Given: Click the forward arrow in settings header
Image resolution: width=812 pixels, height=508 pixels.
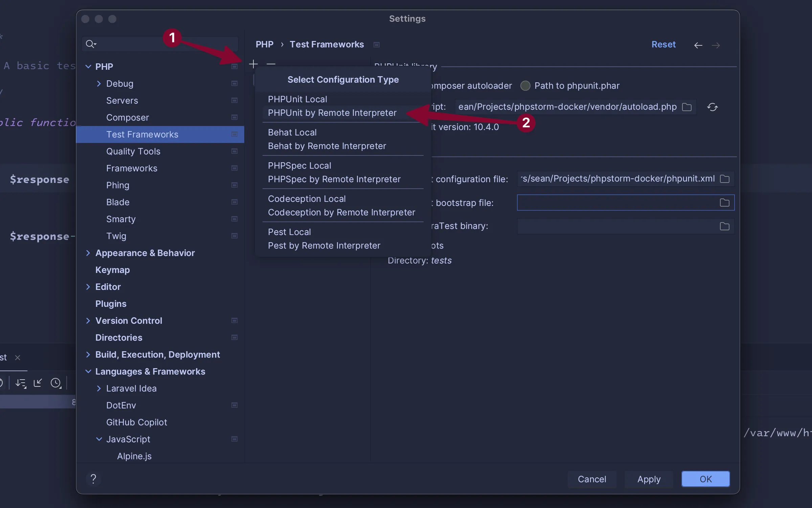Looking at the screenshot, I should [x=716, y=45].
